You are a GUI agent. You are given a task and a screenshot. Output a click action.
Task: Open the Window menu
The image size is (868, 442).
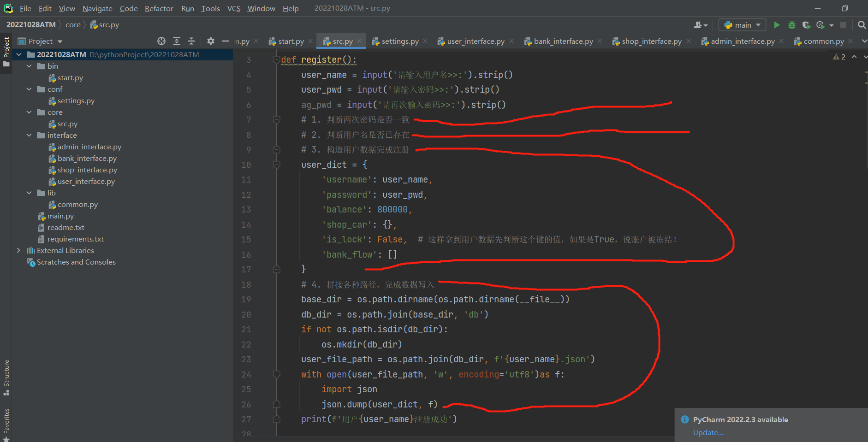261,8
